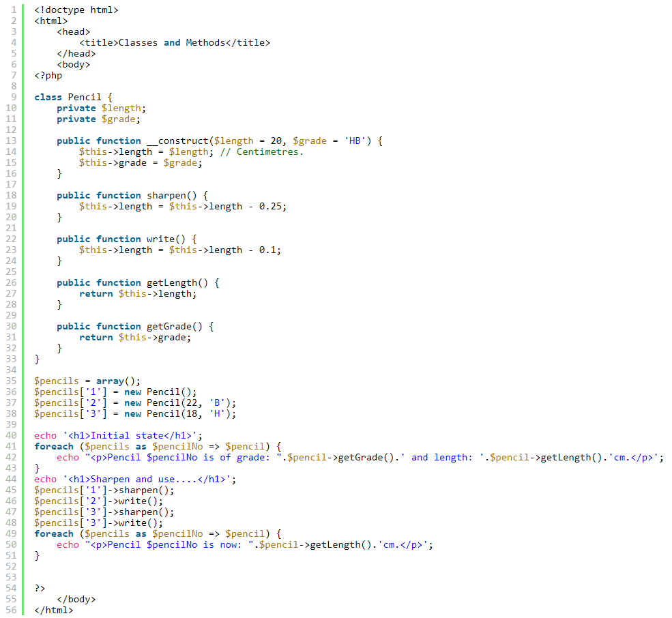The height and width of the screenshot is (618, 672).
Task: Click "$pencils['3']->write();" line
Action: point(98,523)
